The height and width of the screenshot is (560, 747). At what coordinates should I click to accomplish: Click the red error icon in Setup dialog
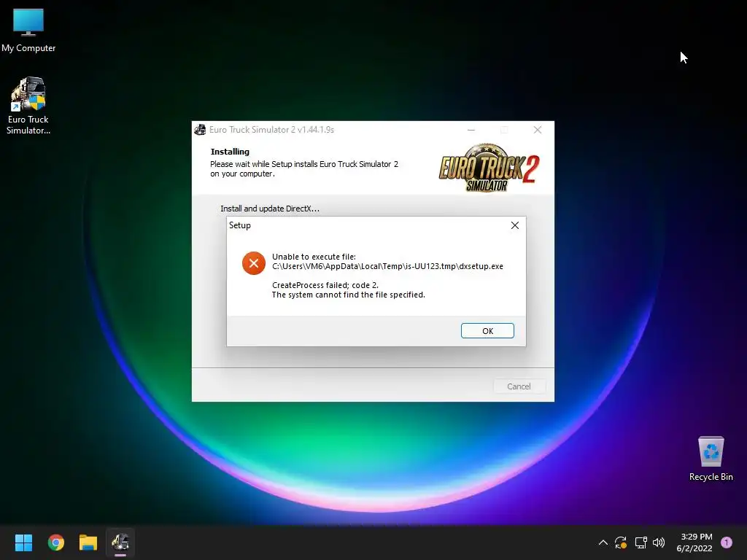254,263
